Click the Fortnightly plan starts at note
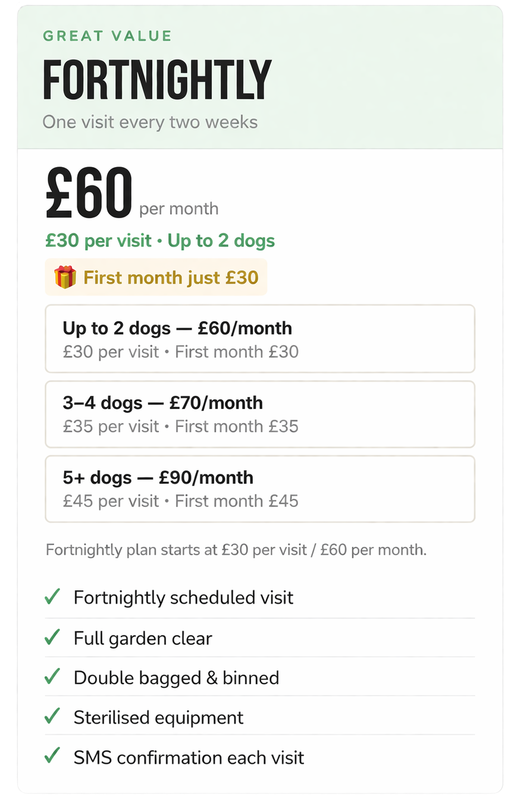The height and width of the screenshot is (812, 514). pyautogui.click(x=236, y=549)
